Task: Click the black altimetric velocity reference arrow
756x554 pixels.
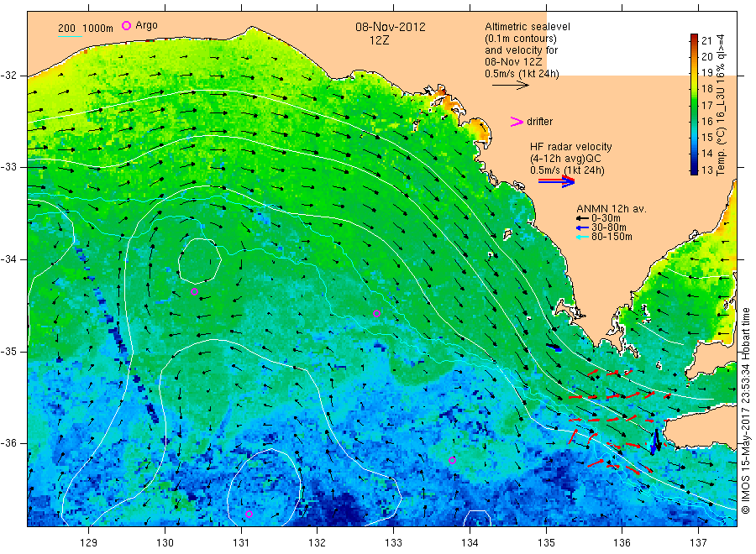Action: click(x=510, y=86)
